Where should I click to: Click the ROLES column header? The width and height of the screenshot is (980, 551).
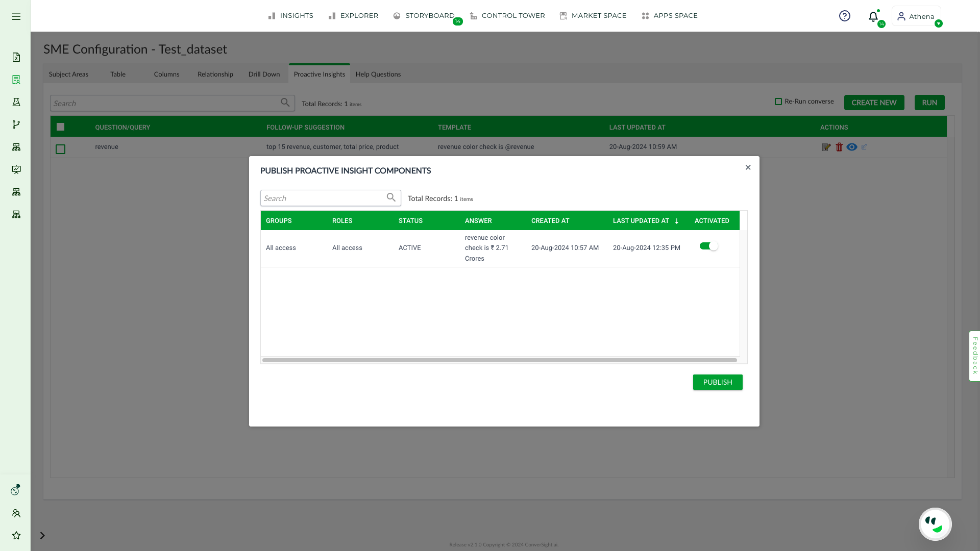(342, 221)
